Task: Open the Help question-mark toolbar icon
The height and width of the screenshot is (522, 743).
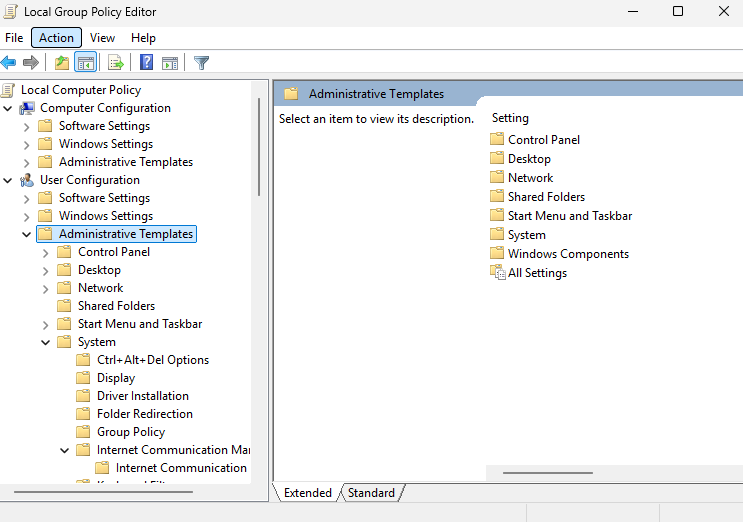Action: [x=146, y=63]
